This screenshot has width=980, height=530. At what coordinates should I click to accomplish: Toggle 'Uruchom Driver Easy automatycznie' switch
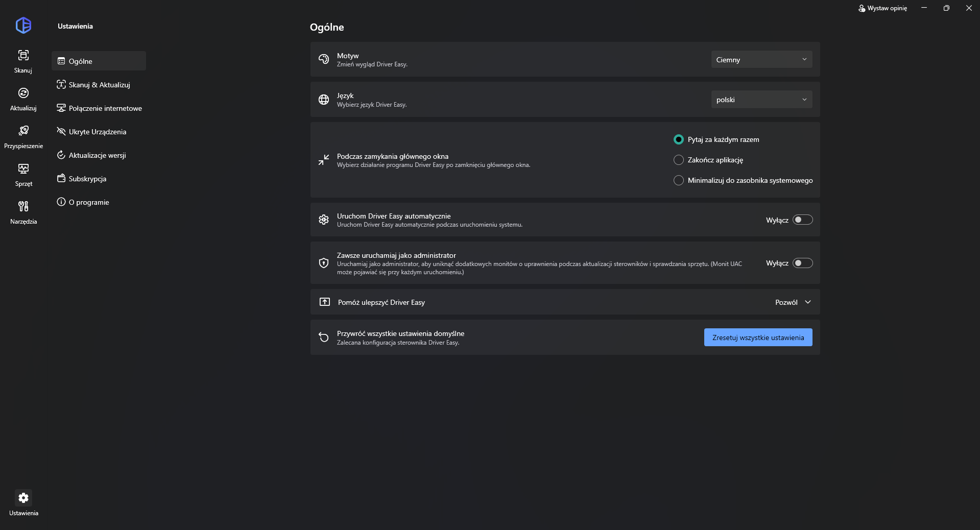[x=802, y=220]
